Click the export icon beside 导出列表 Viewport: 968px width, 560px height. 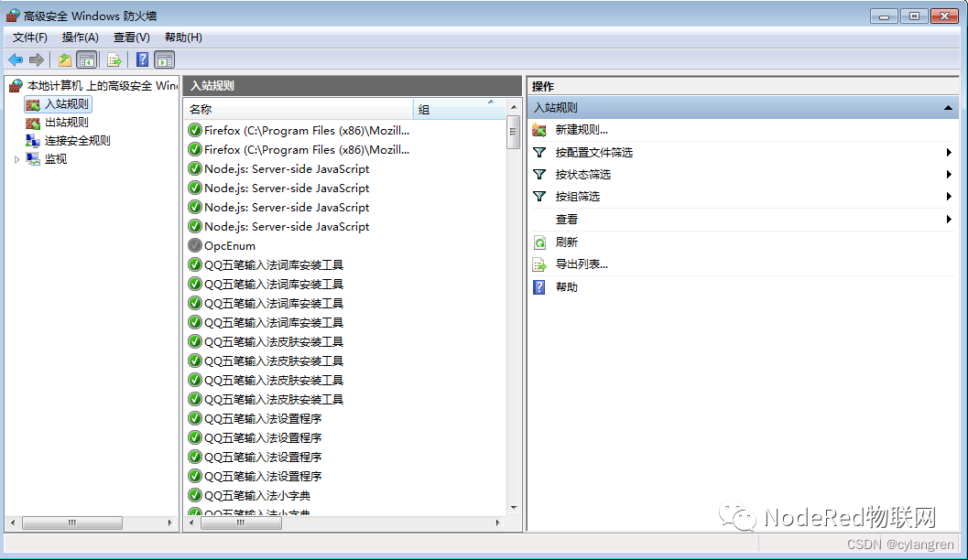tap(539, 264)
